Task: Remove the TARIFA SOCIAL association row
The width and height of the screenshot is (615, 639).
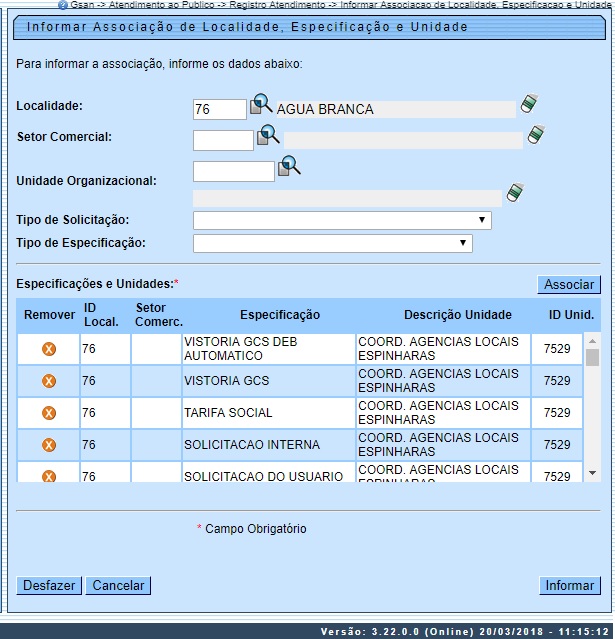Action: pos(48,413)
